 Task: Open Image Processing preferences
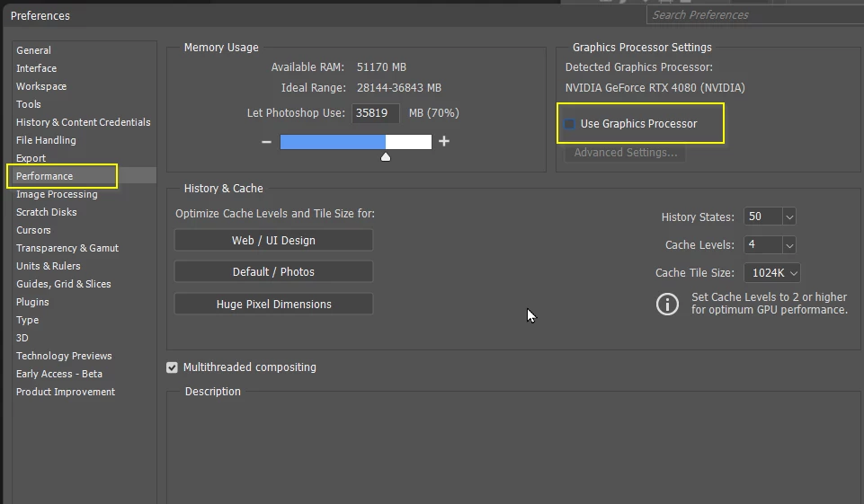[x=57, y=194]
